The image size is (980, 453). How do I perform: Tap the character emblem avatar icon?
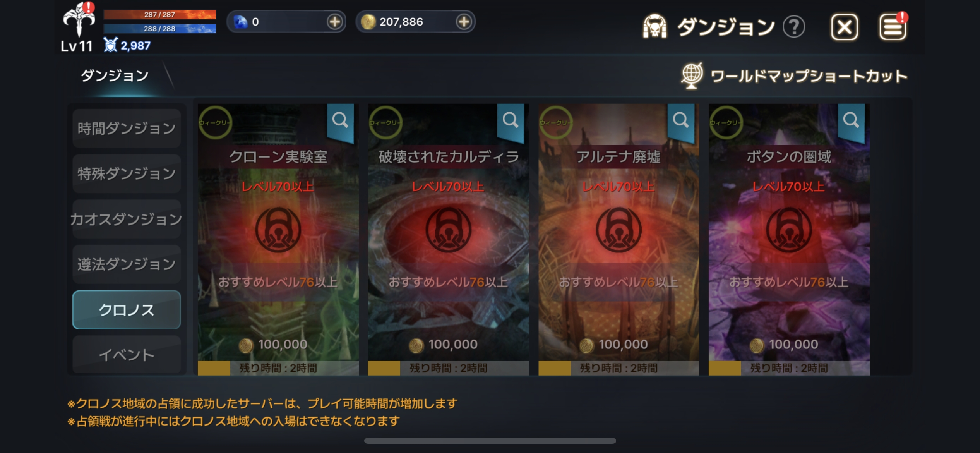click(79, 19)
